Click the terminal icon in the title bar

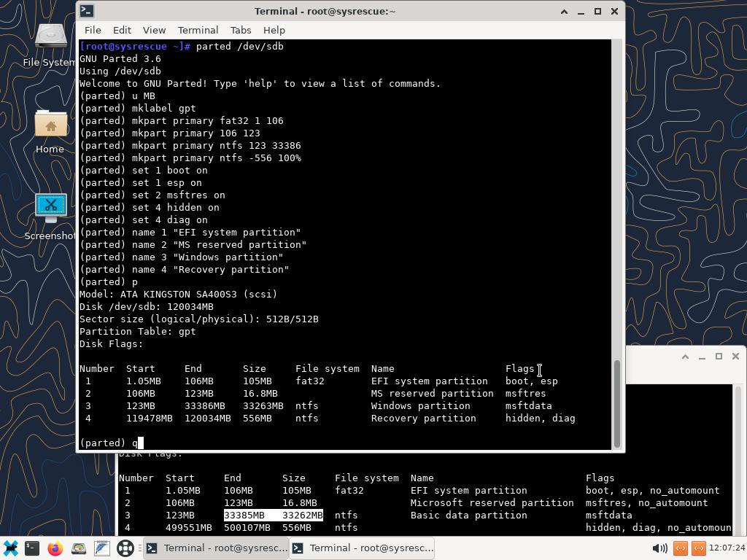coord(86,11)
